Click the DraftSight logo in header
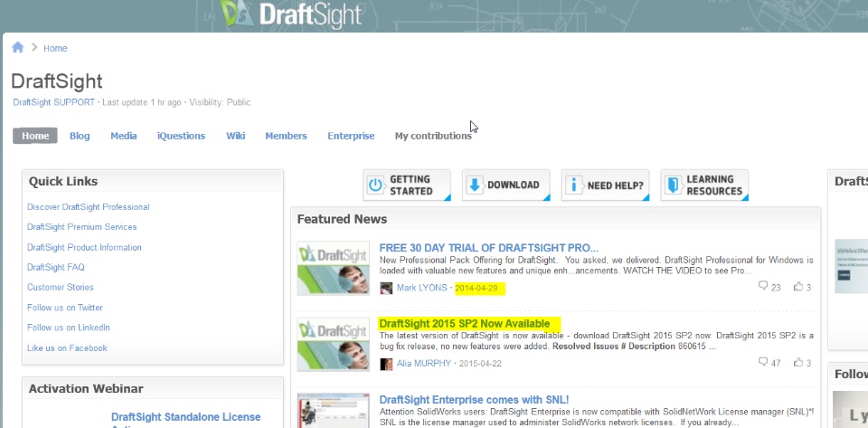This screenshot has height=428, width=868. (293, 15)
